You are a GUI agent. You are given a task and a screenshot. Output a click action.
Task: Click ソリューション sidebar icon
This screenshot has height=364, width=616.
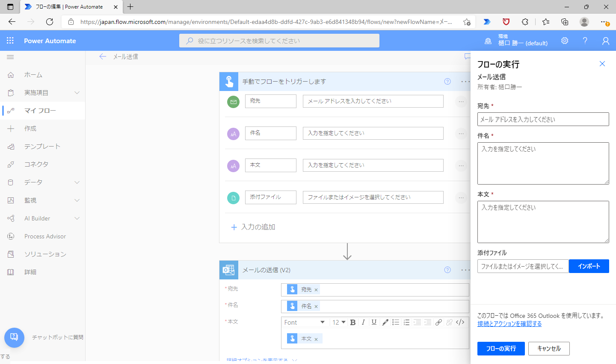point(11,254)
